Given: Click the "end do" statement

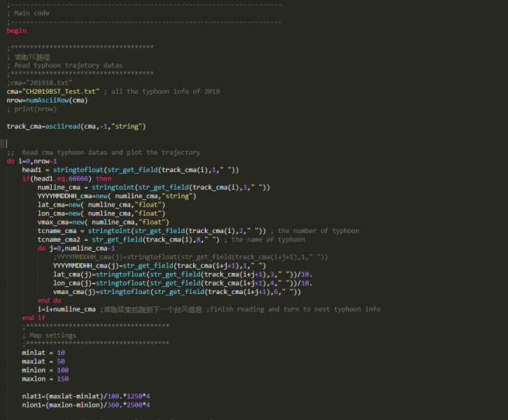Looking at the screenshot, I should tap(49, 300).
